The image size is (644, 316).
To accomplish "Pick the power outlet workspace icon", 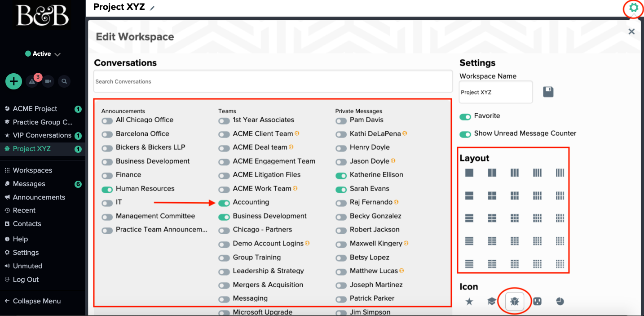I will pyautogui.click(x=537, y=302).
